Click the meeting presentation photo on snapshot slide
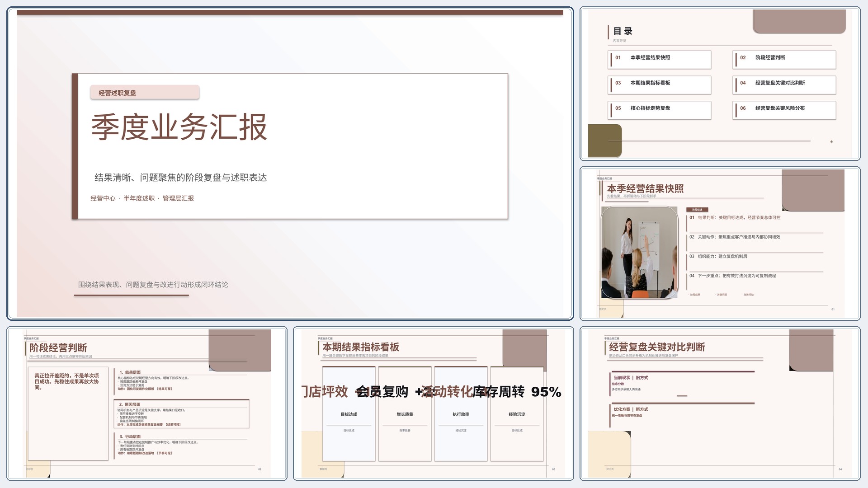 click(x=639, y=252)
